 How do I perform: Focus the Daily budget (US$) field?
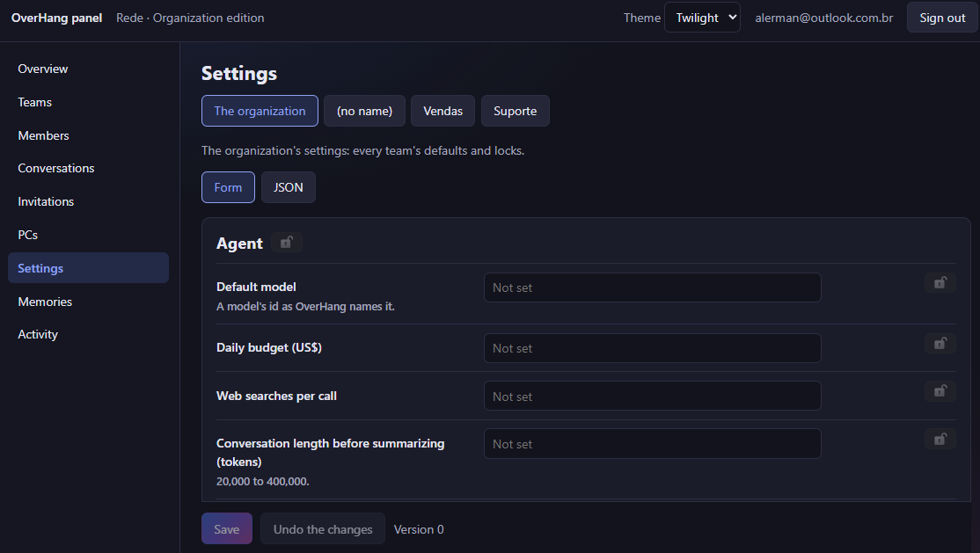(x=653, y=348)
